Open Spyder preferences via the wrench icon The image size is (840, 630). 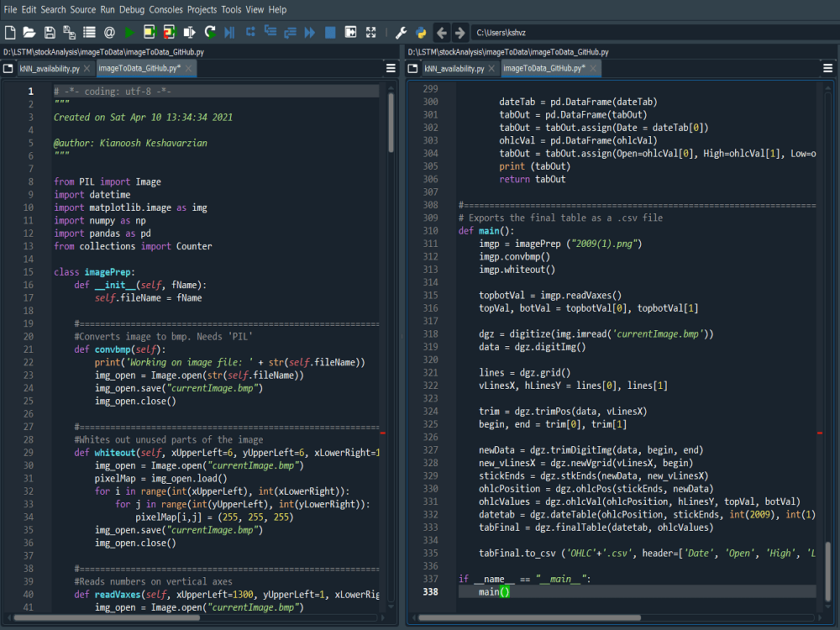tap(400, 32)
